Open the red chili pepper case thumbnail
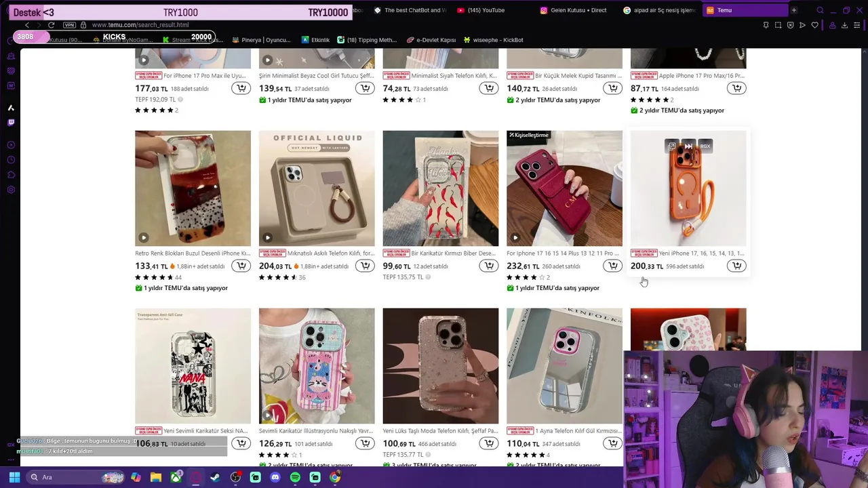 441,188
